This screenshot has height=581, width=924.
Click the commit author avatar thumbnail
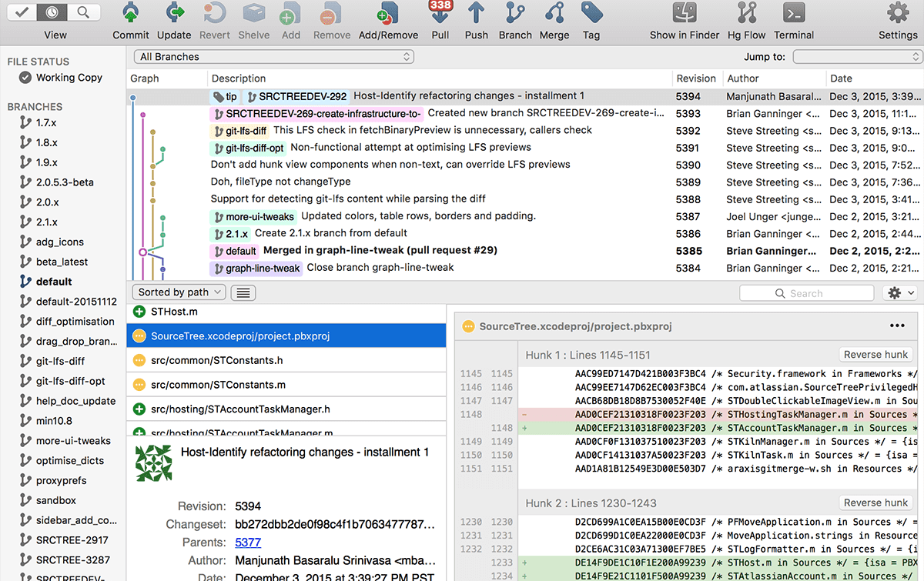pos(154,462)
